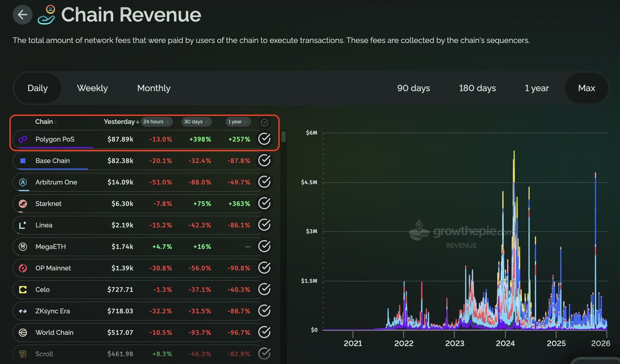Click the Polygon PoS chain logo
The image size is (620, 364).
[x=23, y=139]
